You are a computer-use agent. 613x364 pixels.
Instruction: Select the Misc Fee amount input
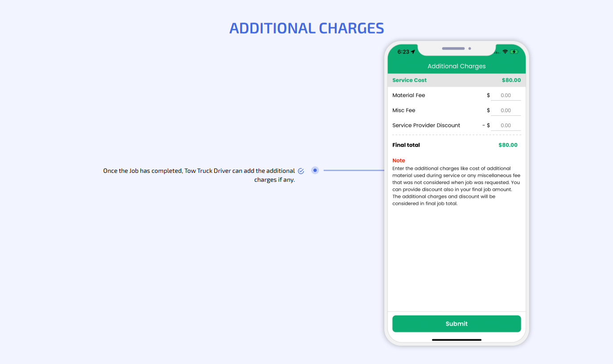coord(506,110)
